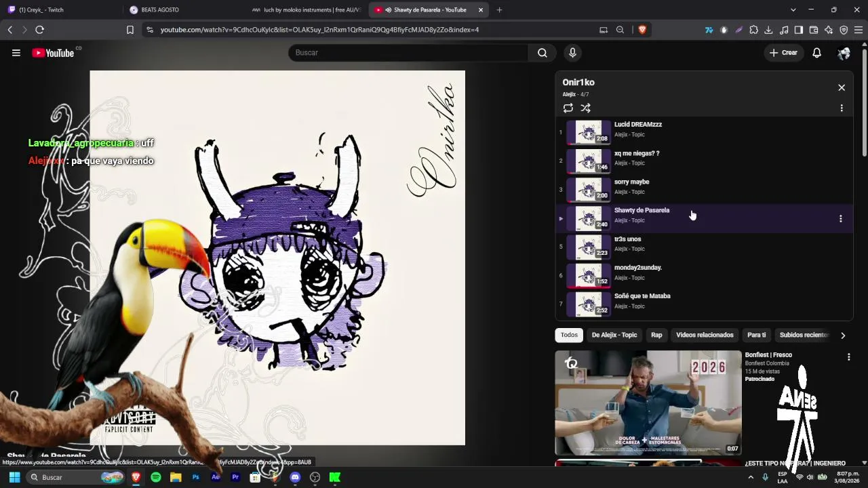Click the browser address bar URL
This screenshot has width=868, height=488.
coord(319,30)
